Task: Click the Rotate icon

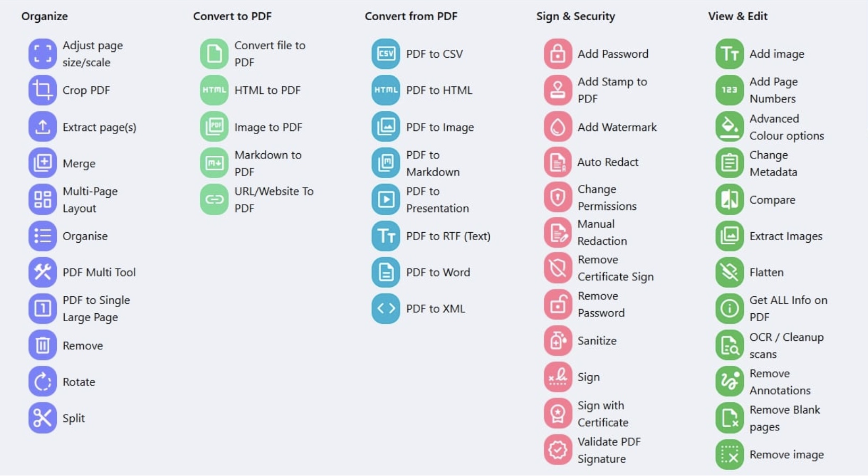Action: (42, 382)
